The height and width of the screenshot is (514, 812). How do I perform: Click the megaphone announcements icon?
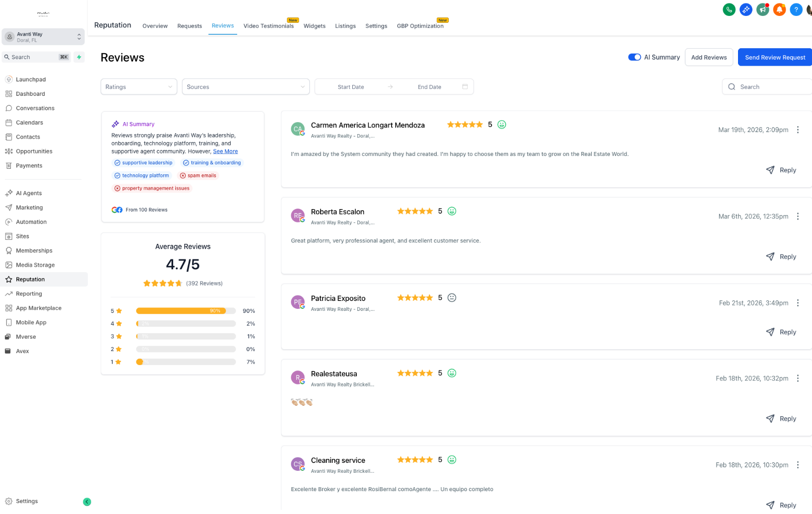[x=762, y=9]
